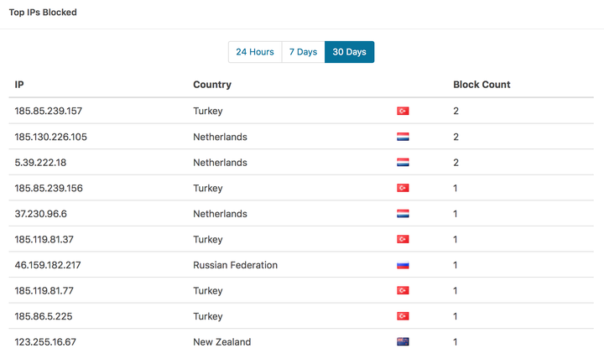Click the Top IPs Blocked heading
This screenshot has height=364, width=604.
(x=43, y=13)
